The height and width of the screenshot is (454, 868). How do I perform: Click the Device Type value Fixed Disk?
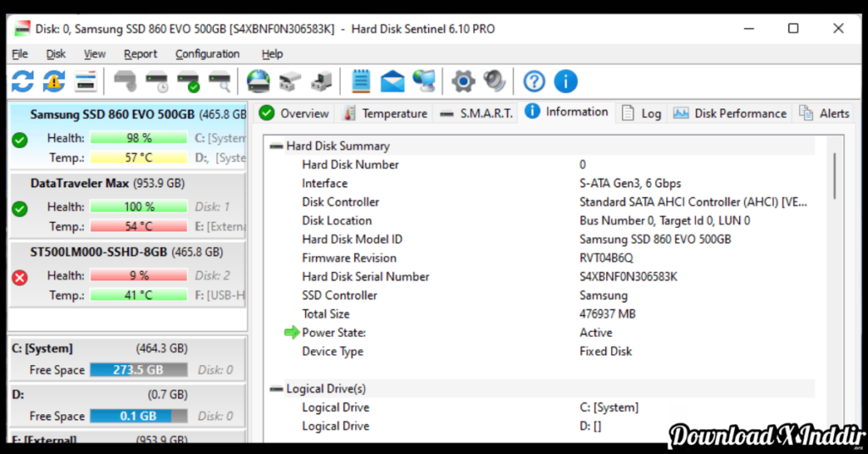tap(605, 352)
